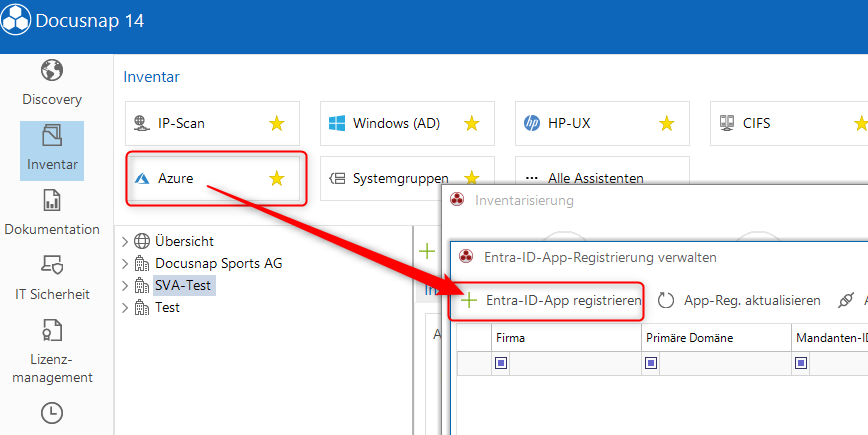The width and height of the screenshot is (868, 435).
Task: Open IT Sicherheit section
Action: coord(52,279)
